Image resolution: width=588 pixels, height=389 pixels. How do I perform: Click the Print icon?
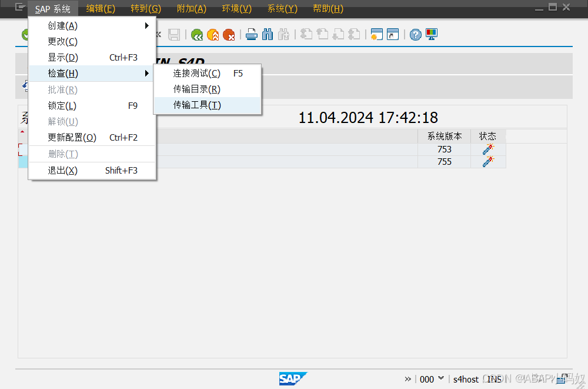(252, 35)
